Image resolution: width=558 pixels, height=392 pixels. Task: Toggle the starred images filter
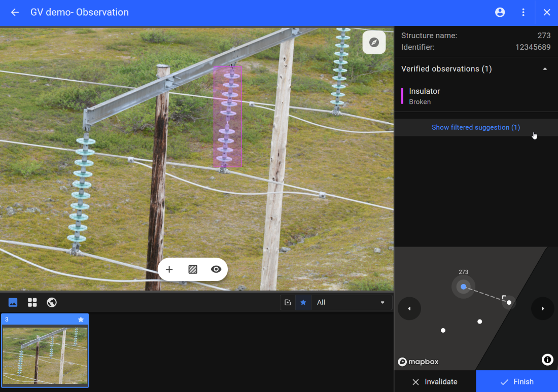(303, 302)
